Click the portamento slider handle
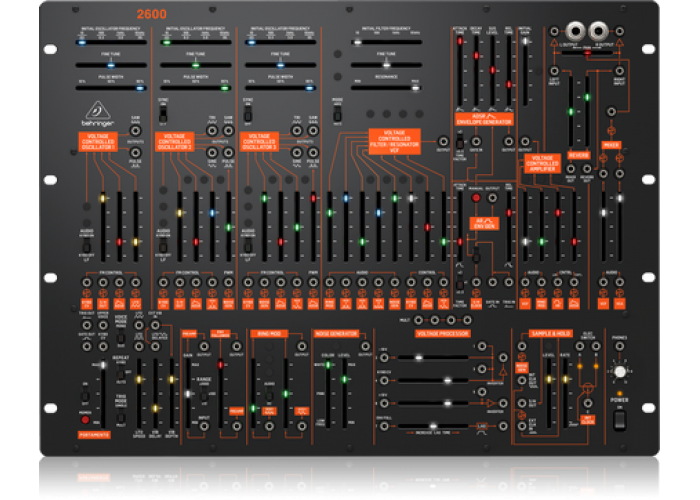This screenshot has height=500, width=700. pos(103,365)
